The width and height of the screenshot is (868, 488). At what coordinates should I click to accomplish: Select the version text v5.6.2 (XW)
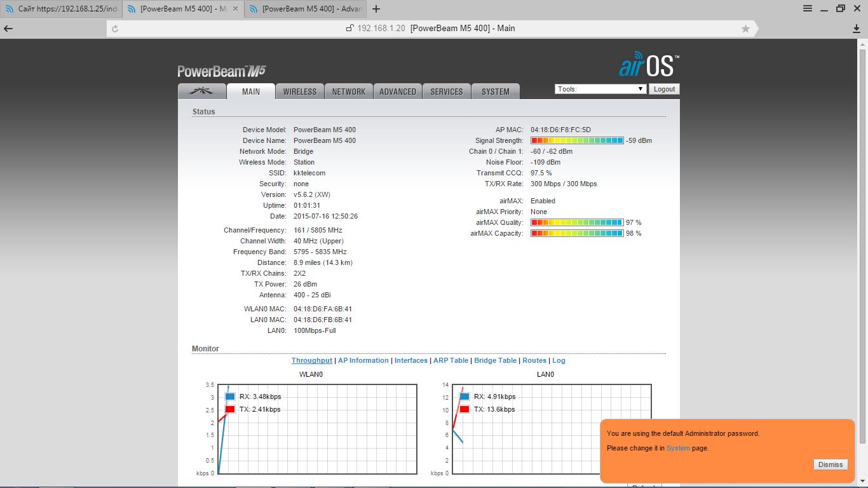(312, 194)
